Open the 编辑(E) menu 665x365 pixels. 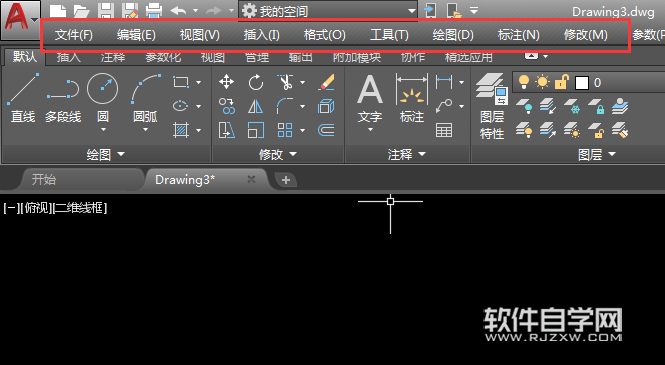pyautogui.click(x=136, y=35)
